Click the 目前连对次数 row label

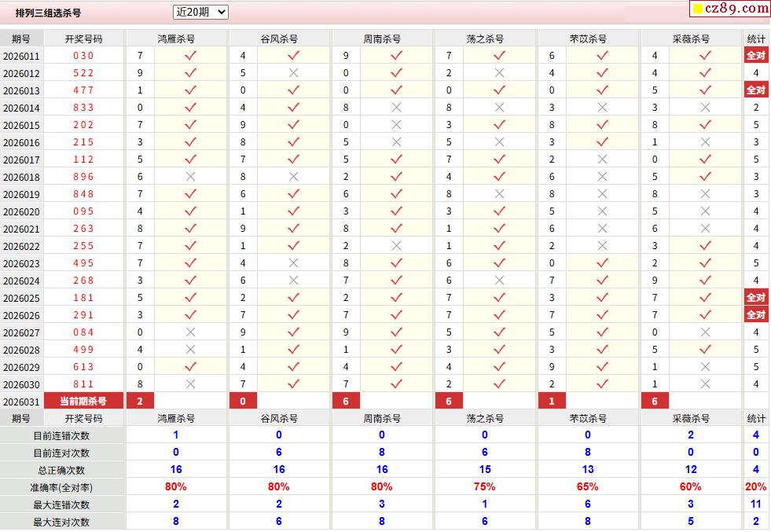point(61,453)
